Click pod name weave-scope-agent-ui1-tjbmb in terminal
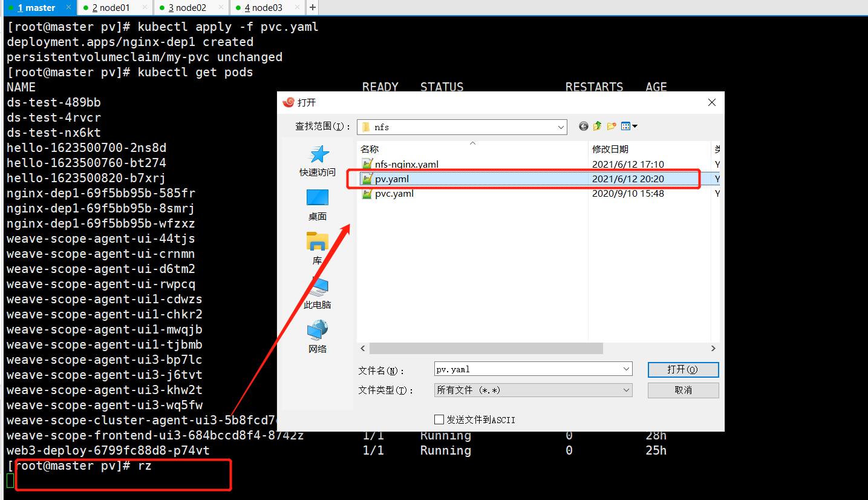Viewport: 868px width, 500px height. coord(105,344)
